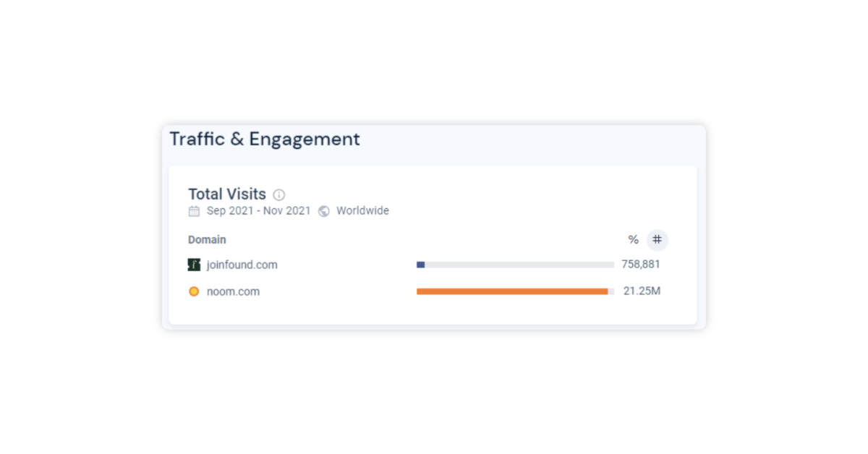The height and width of the screenshot is (454, 868).
Task: Open the calendar icon beside the date range
Action: point(193,210)
